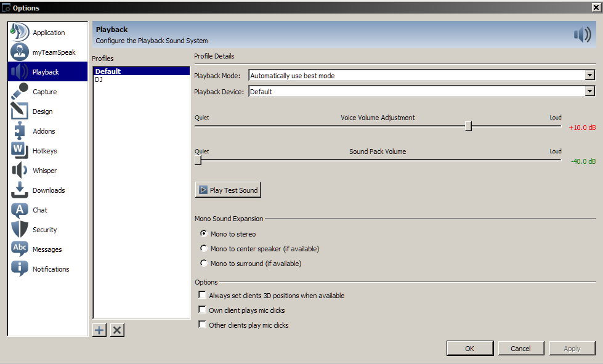
Task: Open the Application settings icon
Action: 19,32
